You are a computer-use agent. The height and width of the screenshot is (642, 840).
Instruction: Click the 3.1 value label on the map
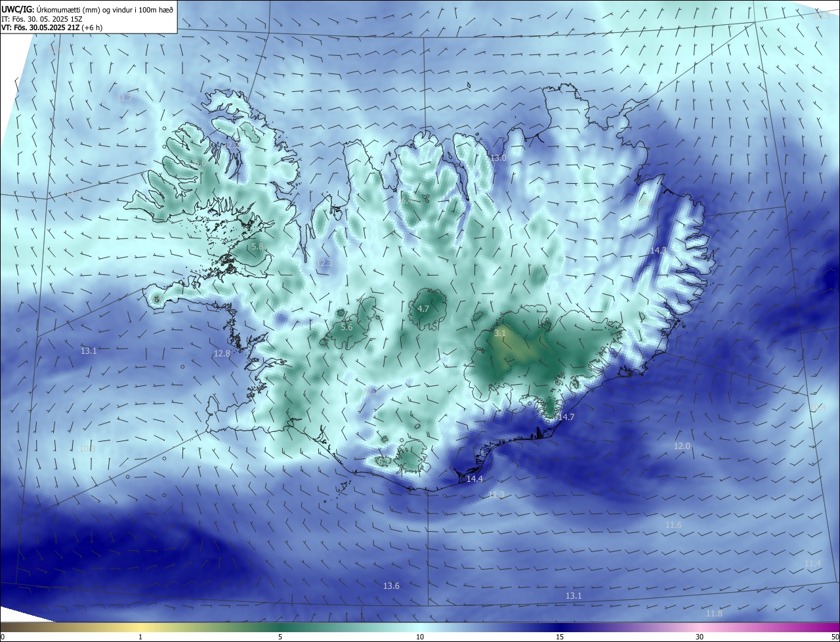(500, 333)
